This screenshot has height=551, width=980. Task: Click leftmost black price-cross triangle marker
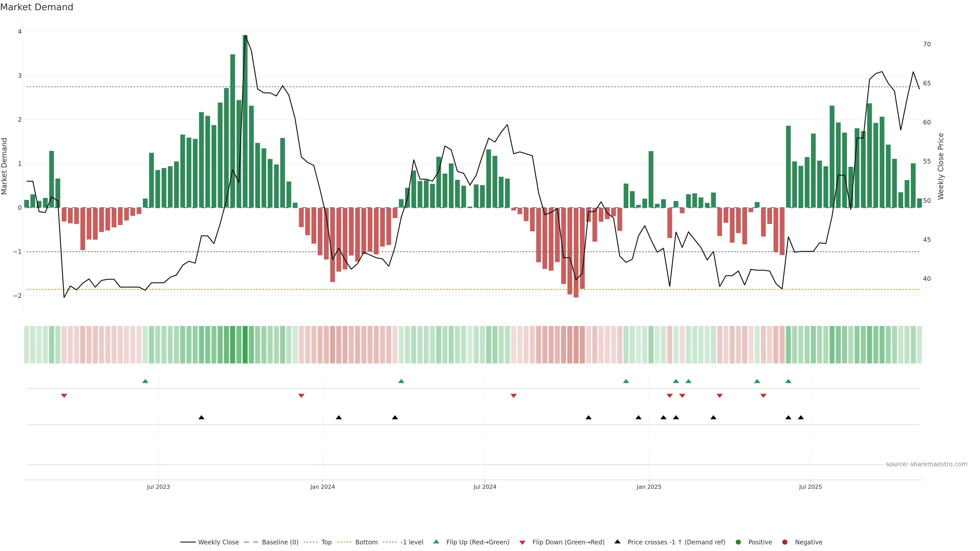[x=201, y=418]
